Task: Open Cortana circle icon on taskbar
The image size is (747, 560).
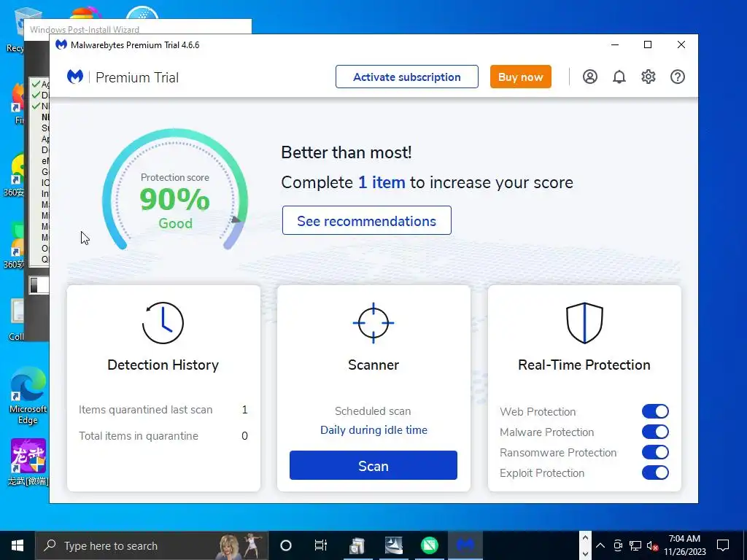Action: 286,545
